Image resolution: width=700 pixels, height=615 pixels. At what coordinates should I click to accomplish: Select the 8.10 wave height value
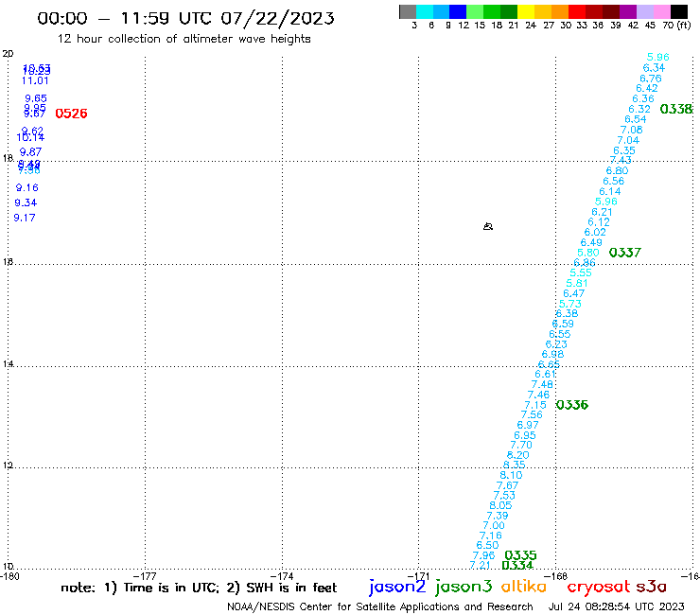tap(511, 475)
